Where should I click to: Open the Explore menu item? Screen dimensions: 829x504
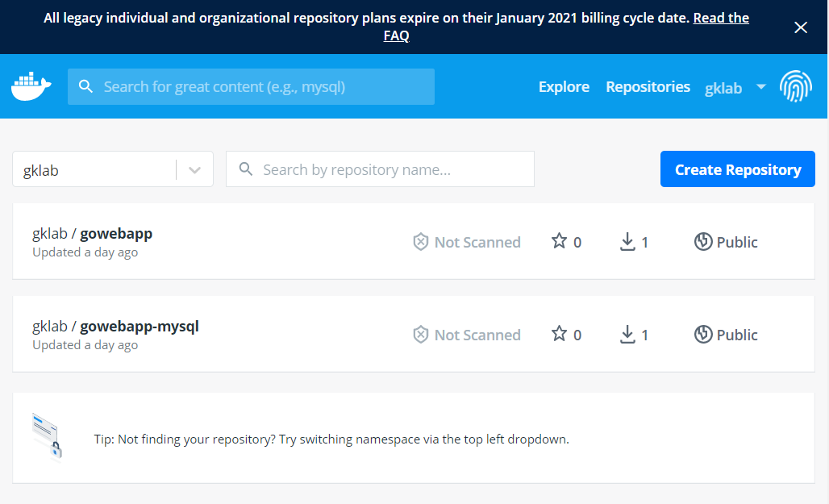pyautogui.click(x=564, y=86)
